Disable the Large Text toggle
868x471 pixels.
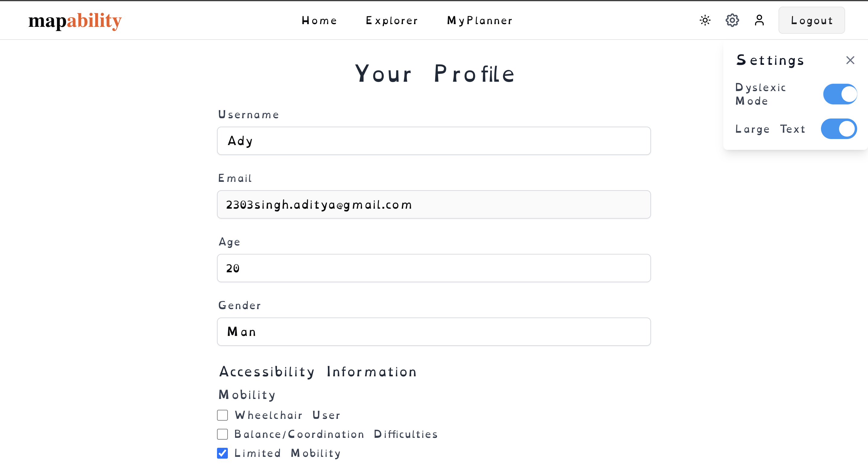tap(839, 128)
